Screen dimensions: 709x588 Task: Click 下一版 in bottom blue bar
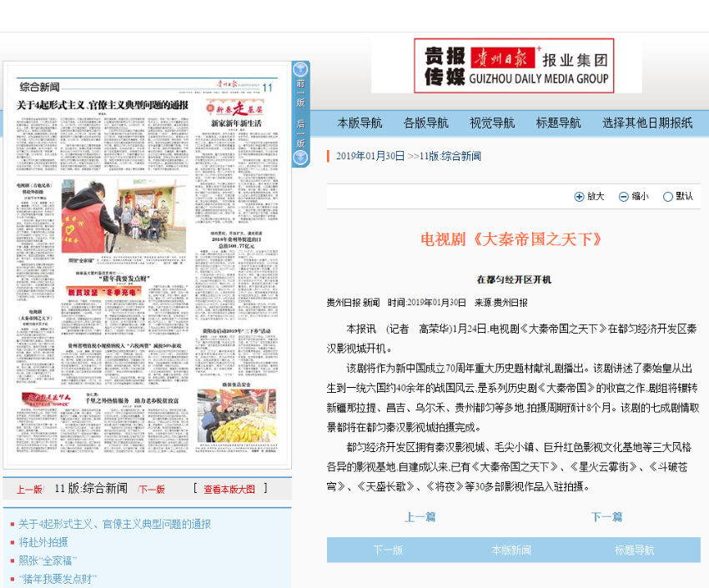(388, 550)
